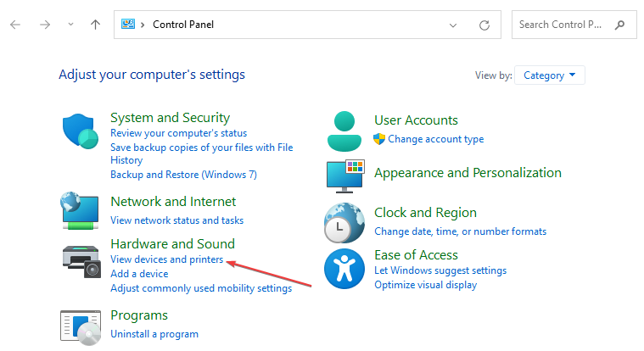
Task: Expand the address bar history dropdown
Action: (453, 25)
